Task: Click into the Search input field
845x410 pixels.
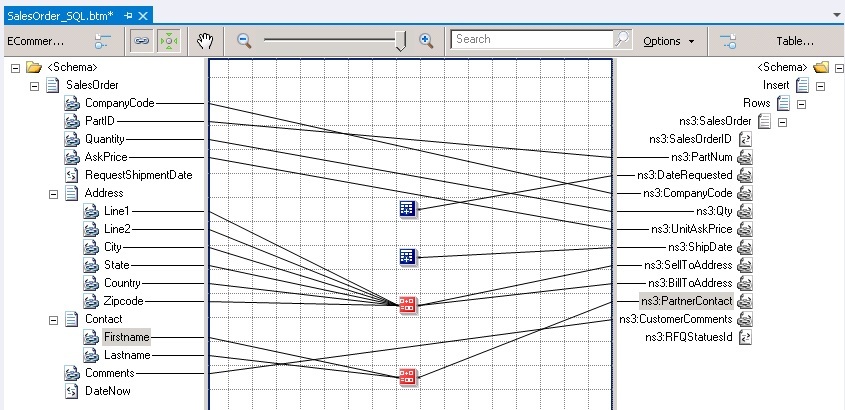Action: (532, 39)
